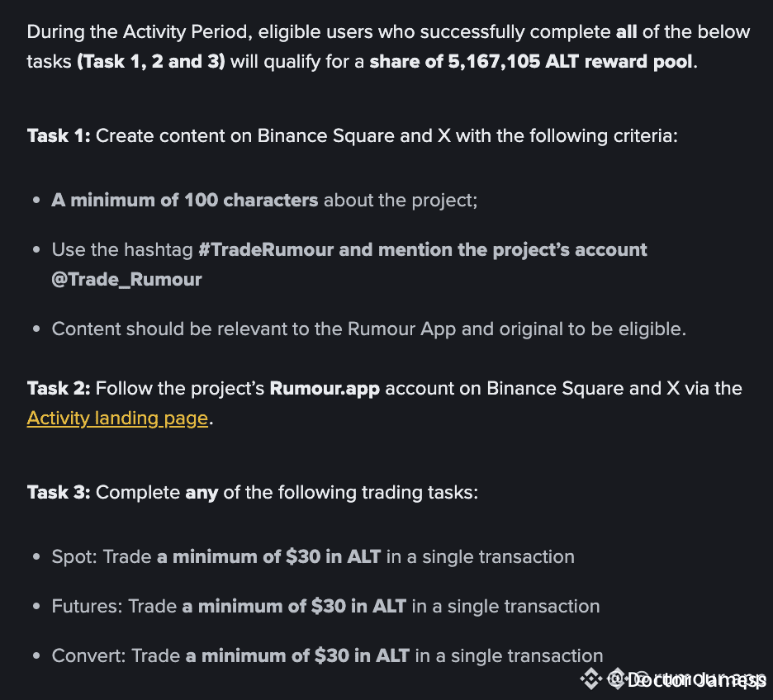Click the Task 1 heading label
773x700 pixels.
(58, 135)
